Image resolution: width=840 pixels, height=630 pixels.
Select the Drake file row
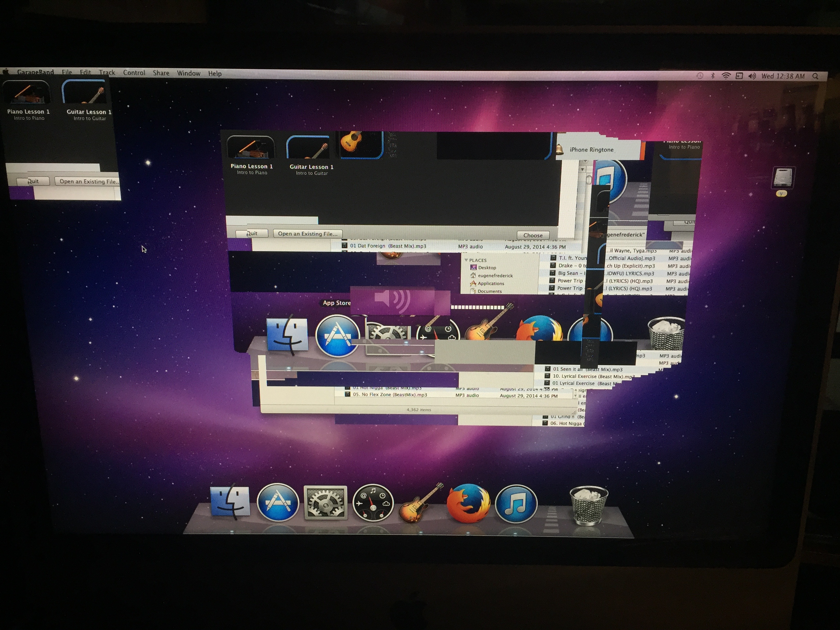click(568, 265)
